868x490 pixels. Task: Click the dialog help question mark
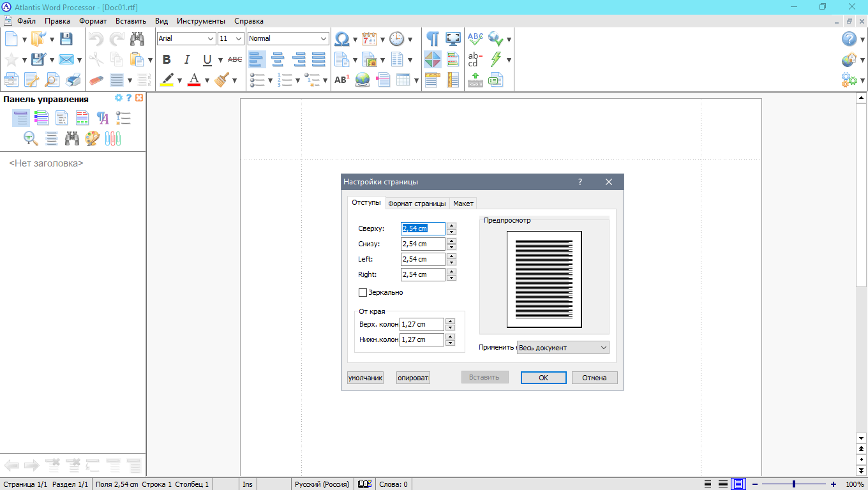(x=580, y=182)
